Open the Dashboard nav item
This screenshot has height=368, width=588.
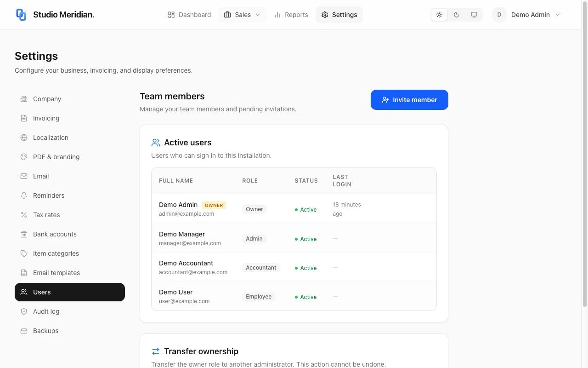click(x=189, y=15)
